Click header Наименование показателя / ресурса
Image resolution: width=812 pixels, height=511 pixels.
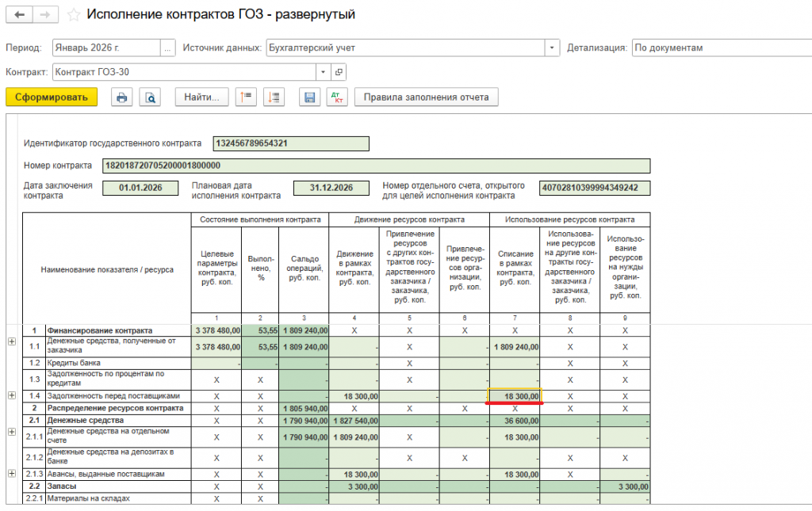(x=107, y=269)
